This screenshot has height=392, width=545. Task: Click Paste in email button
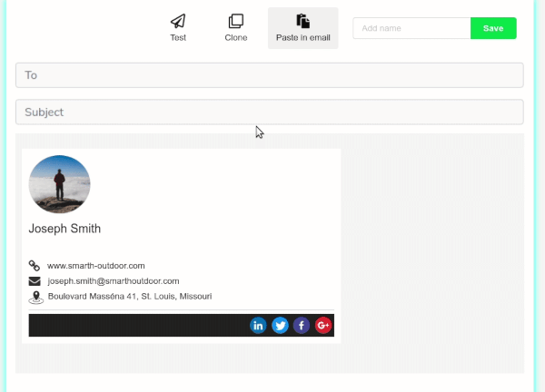[303, 28]
